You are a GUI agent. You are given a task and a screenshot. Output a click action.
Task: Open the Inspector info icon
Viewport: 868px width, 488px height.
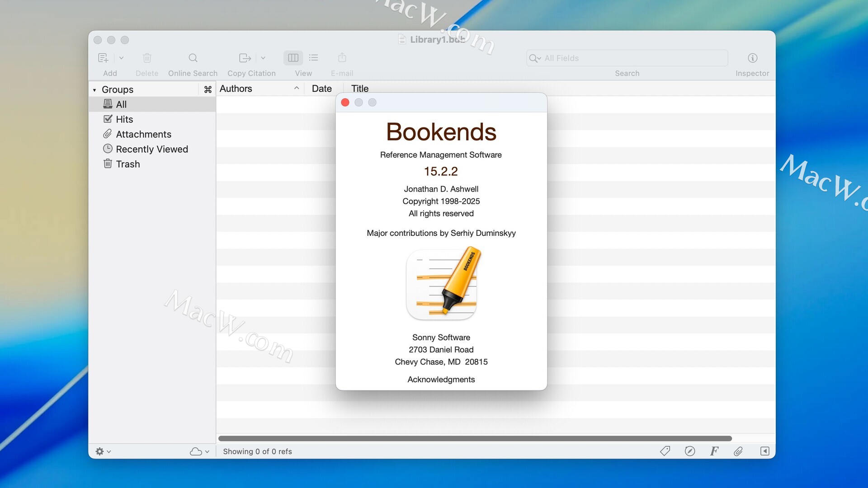pyautogui.click(x=752, y=58)
